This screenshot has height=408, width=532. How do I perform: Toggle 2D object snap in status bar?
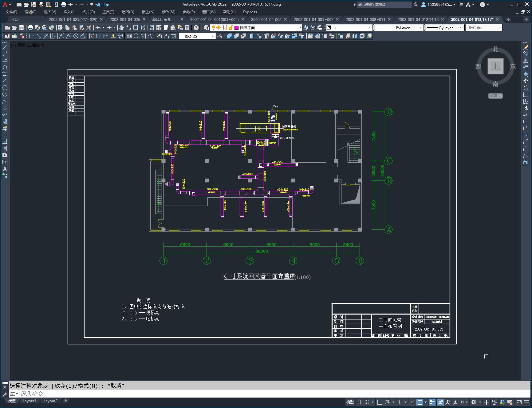coord(420,402)
